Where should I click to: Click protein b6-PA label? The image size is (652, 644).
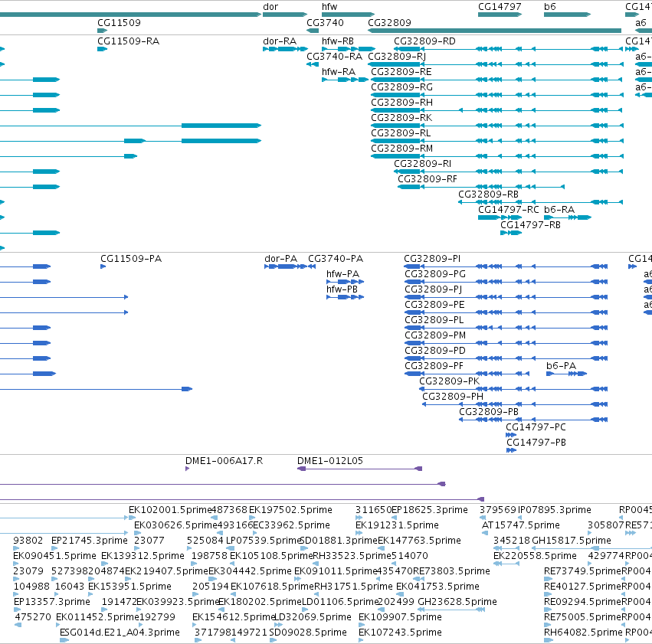pyautogui.click(x=562, y=366)
